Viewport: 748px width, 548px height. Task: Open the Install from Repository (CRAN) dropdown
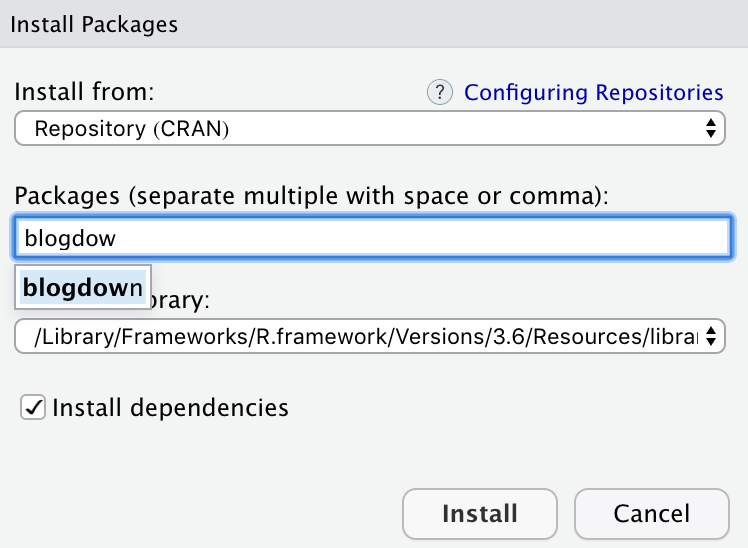pos(370,128)
